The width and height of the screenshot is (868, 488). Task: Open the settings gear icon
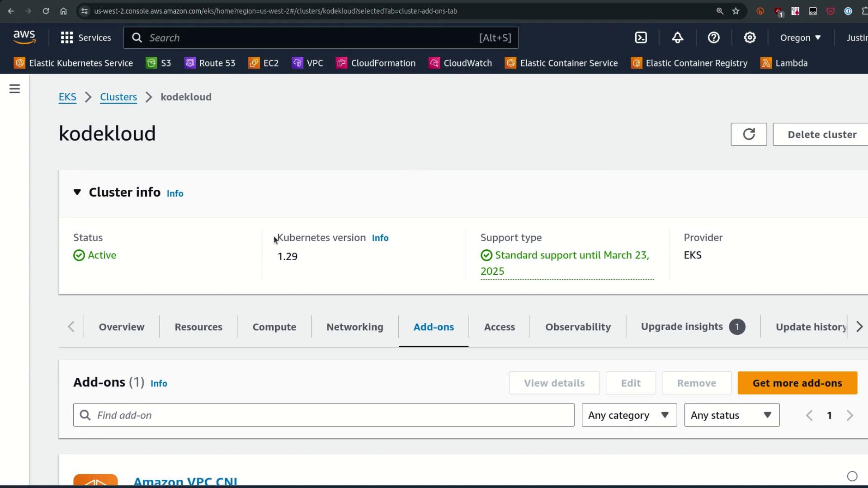tap(750, 38)
